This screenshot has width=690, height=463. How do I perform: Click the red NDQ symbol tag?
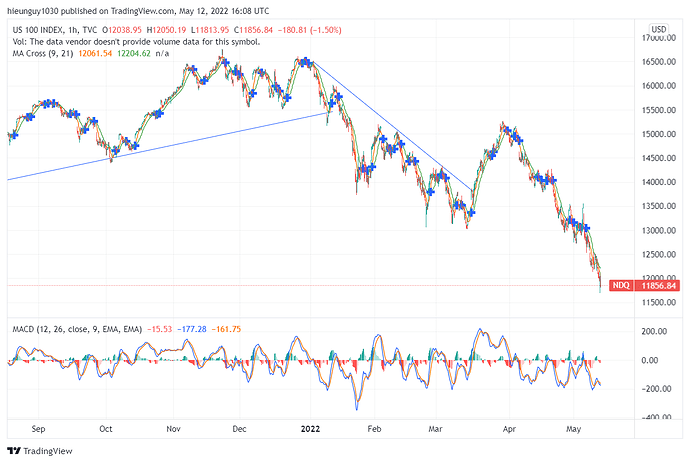coord(619,285)
